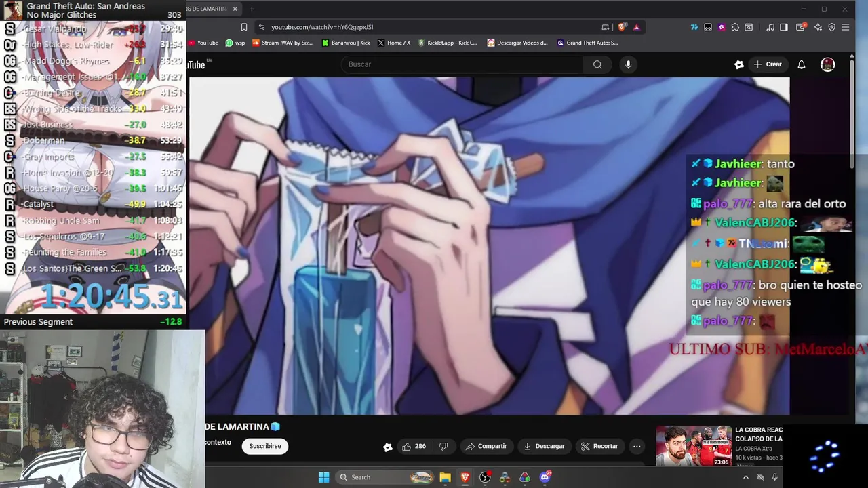Click the Catalyst split row
This screenshot has width=868, height=488.
click(x=94, y=204)
